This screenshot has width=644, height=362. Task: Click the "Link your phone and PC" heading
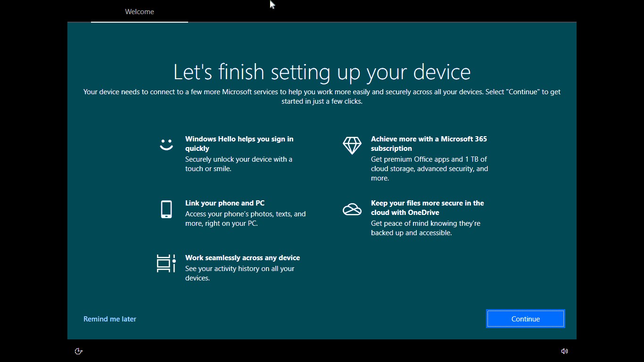click(x=225, y=203)
